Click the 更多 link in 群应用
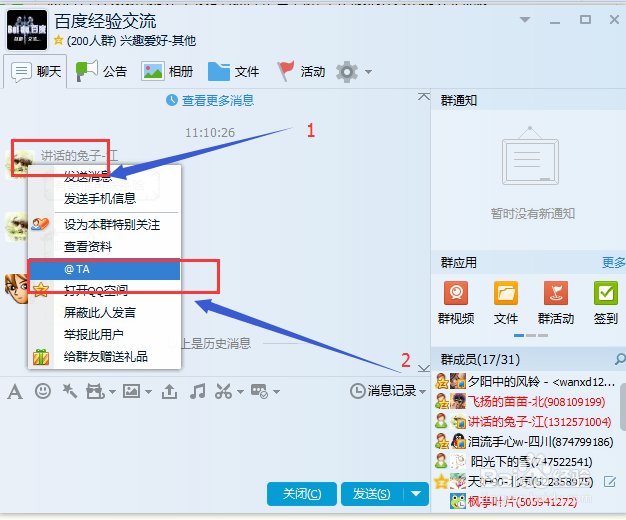 tap(614, 262)
